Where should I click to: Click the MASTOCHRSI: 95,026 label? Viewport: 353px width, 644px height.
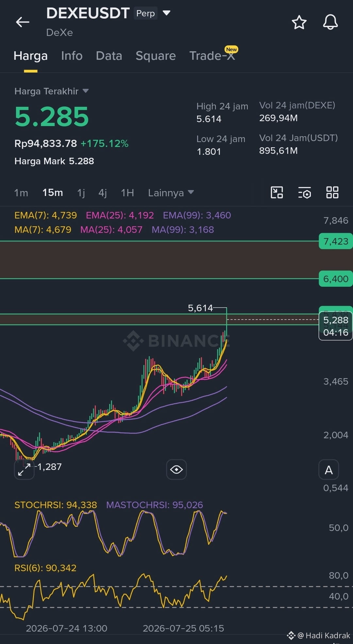tap(155, 505)
